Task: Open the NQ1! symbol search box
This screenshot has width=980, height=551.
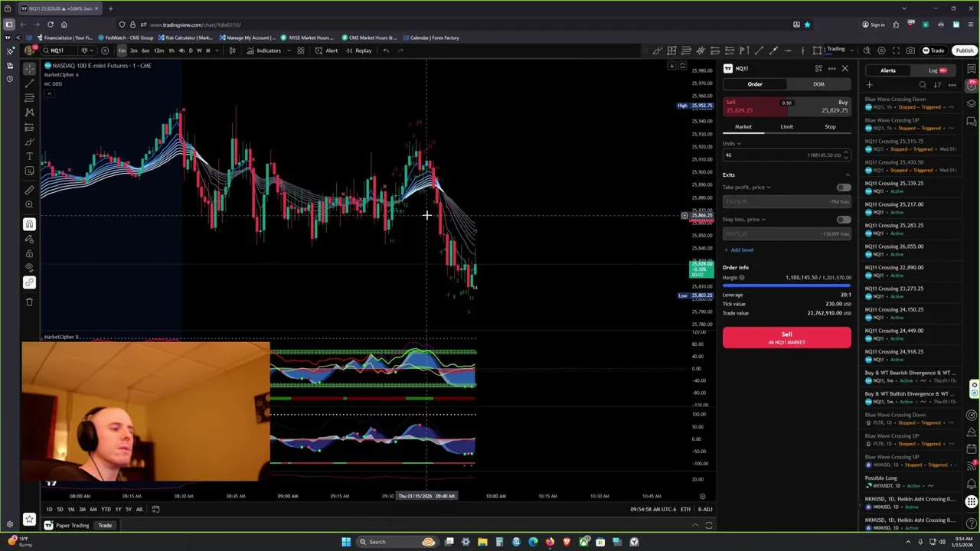Action: click(x=60, y=51)
